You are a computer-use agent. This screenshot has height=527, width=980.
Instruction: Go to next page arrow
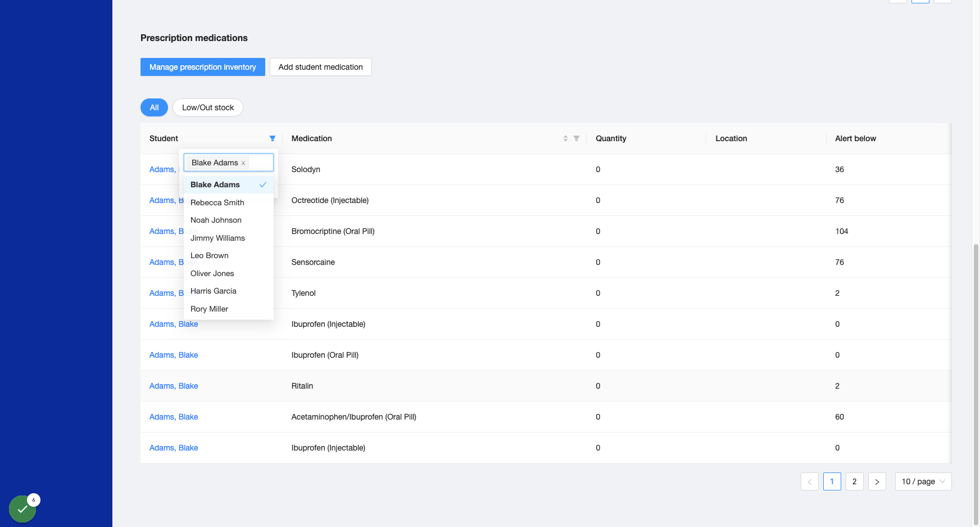click(x=877, y=481)
